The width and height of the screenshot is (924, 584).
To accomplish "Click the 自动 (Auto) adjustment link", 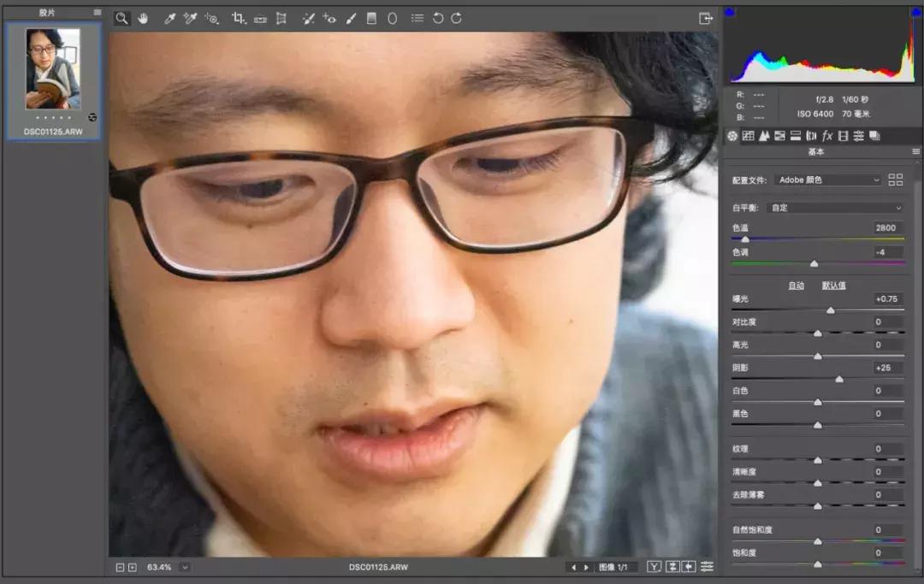I will pos(797,286).
